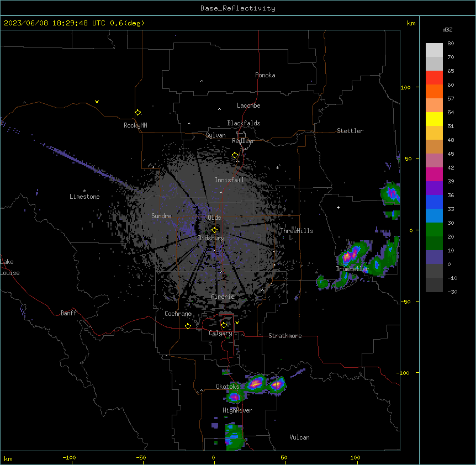Image resolution: width=476 pixels, height=465 pixels.
Task: Click the Banff label
Action: [x=68, y=313]
